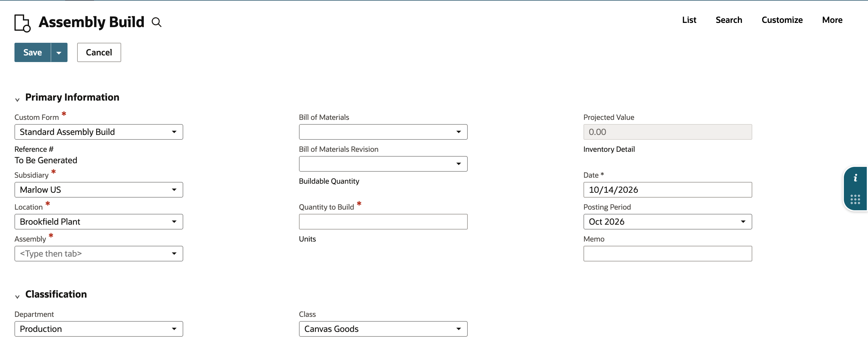Open the dotted grid icon on the side panel

(x=855, y=199)
